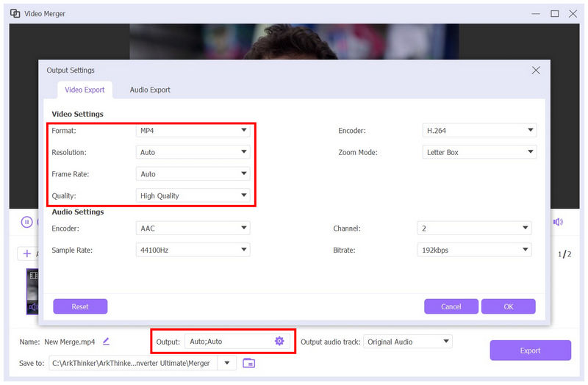Minimize the Video Merger window
This screenshot has width=588, height=385.
pyautogui.click(x=536, y=14)
